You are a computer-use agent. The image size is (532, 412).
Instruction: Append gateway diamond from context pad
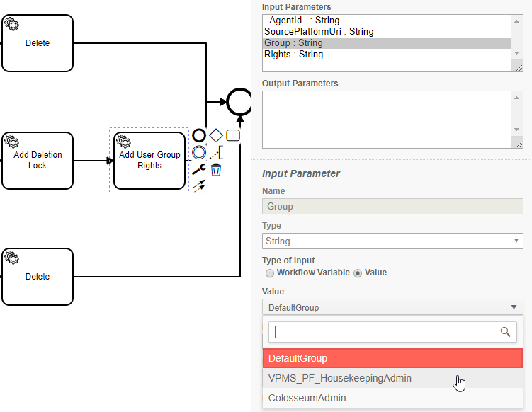[216, 135]
